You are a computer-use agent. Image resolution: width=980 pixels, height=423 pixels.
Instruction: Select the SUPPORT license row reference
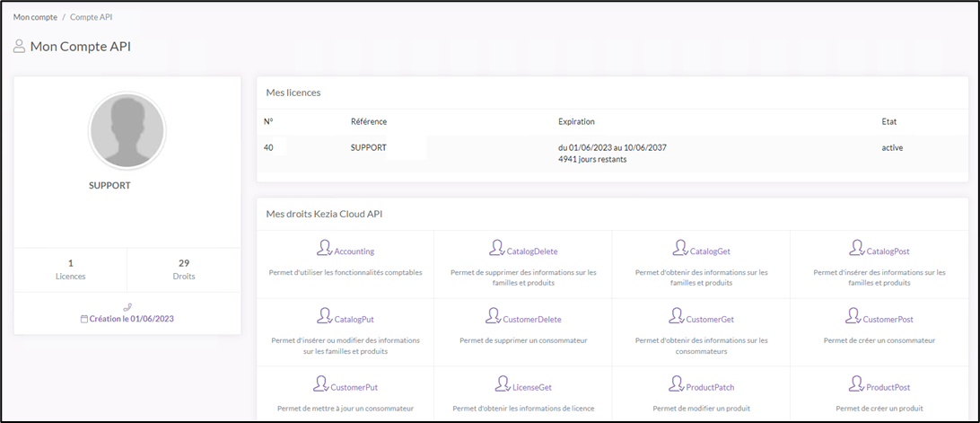pyautogui.click(x=368, y=147)
